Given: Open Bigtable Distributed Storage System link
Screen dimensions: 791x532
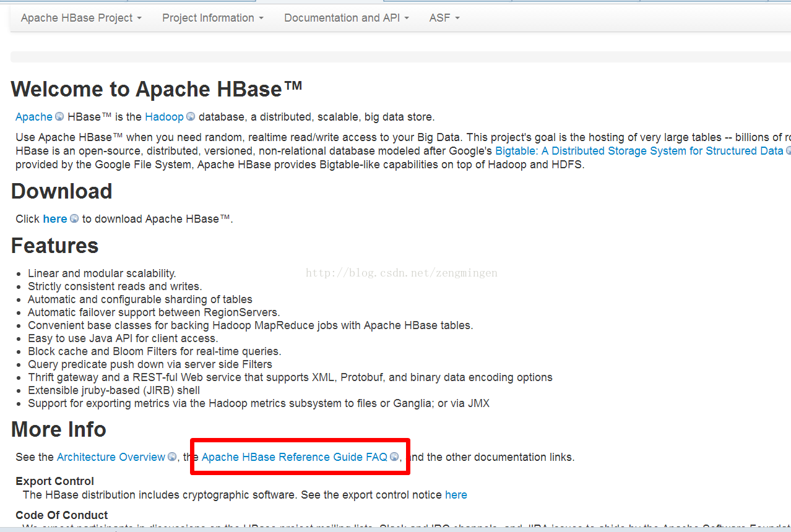Looking at the screenshot, I should click(x=639, y=151).
